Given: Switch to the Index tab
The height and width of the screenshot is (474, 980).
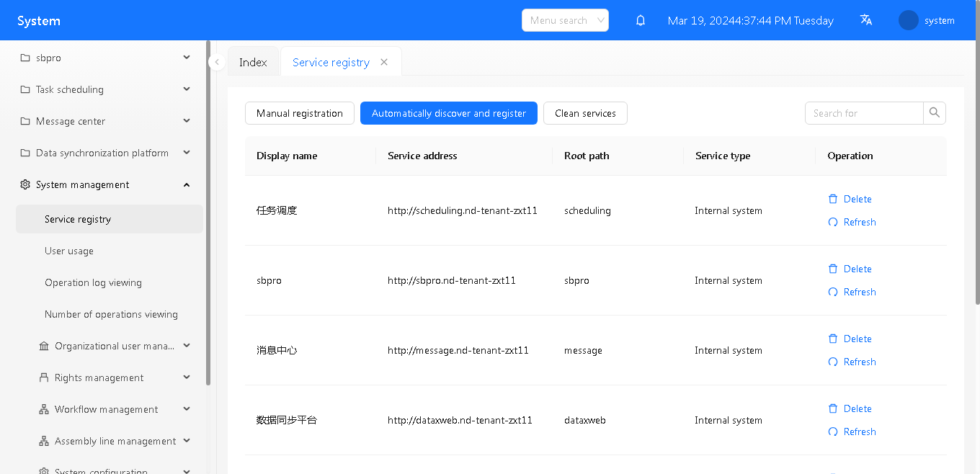Looking at the screenshot, I should tap(253, 63).
